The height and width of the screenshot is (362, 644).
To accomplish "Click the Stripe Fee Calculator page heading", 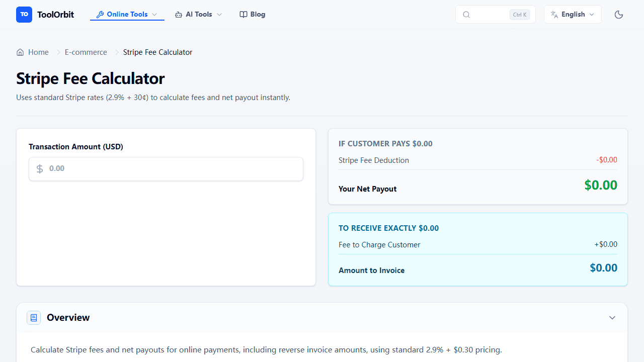I will click(91, 78).
